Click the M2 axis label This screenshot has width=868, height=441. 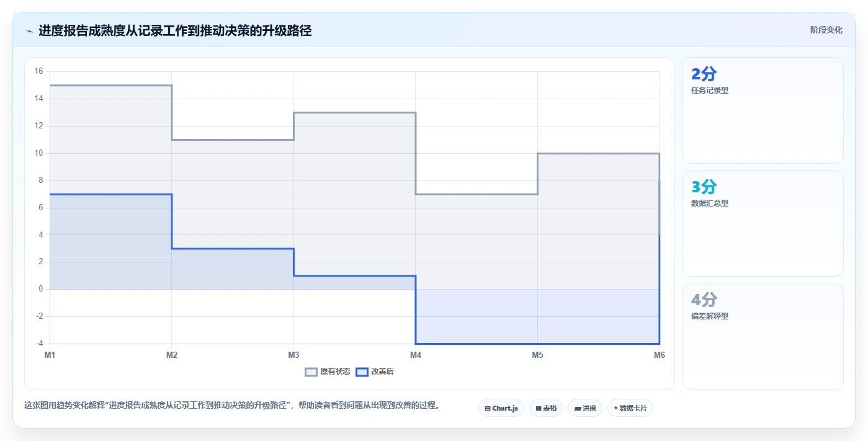pyautogui.click(x=172, y=355)
